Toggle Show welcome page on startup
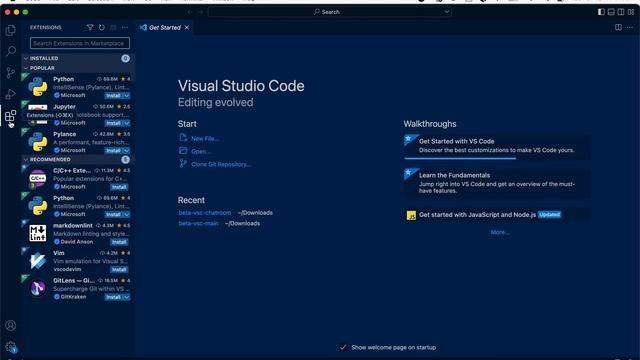Viewport: 640px width, 360px height. click(343, 347)
